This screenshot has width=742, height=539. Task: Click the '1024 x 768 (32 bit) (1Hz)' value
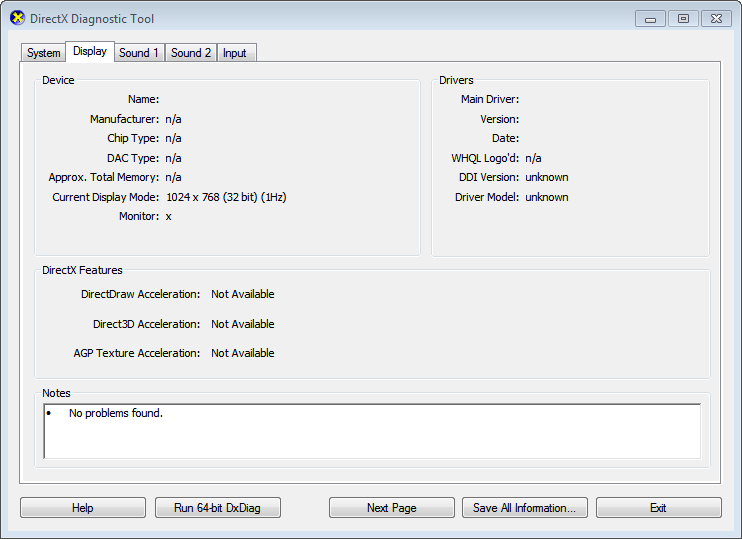(x=226, y=197)
